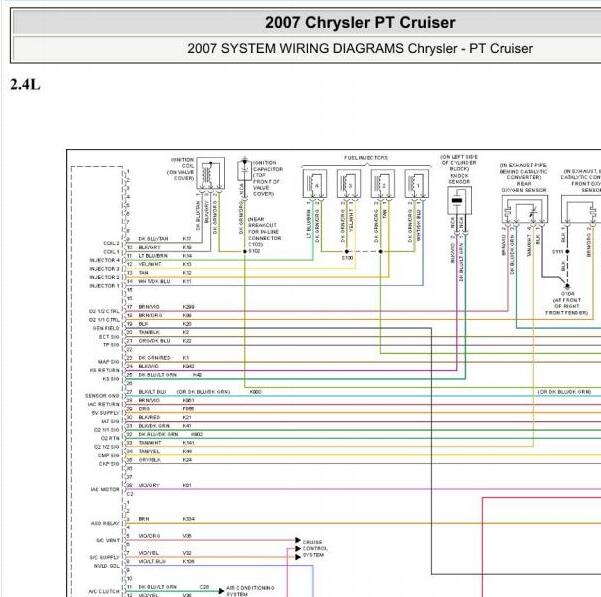
Task: Click the 'BRN' wire label on C2 pin 3
Action: (144, 519)
